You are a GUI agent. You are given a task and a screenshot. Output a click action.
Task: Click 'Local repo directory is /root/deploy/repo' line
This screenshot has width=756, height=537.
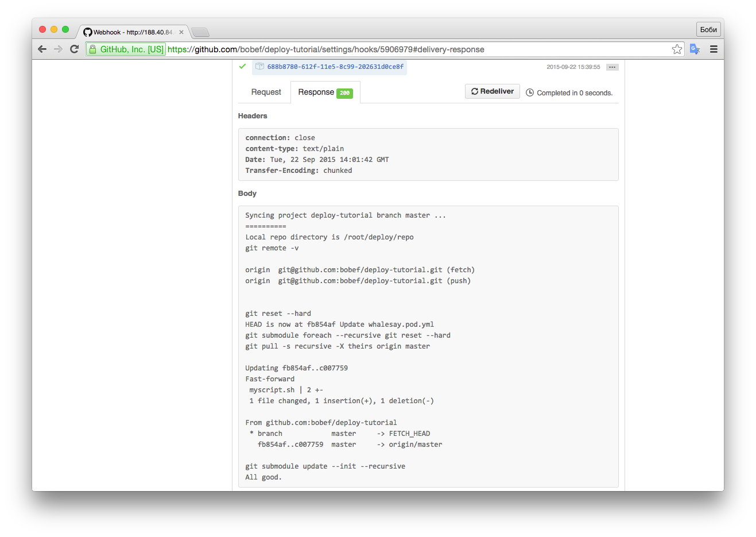tap(329, 237)
